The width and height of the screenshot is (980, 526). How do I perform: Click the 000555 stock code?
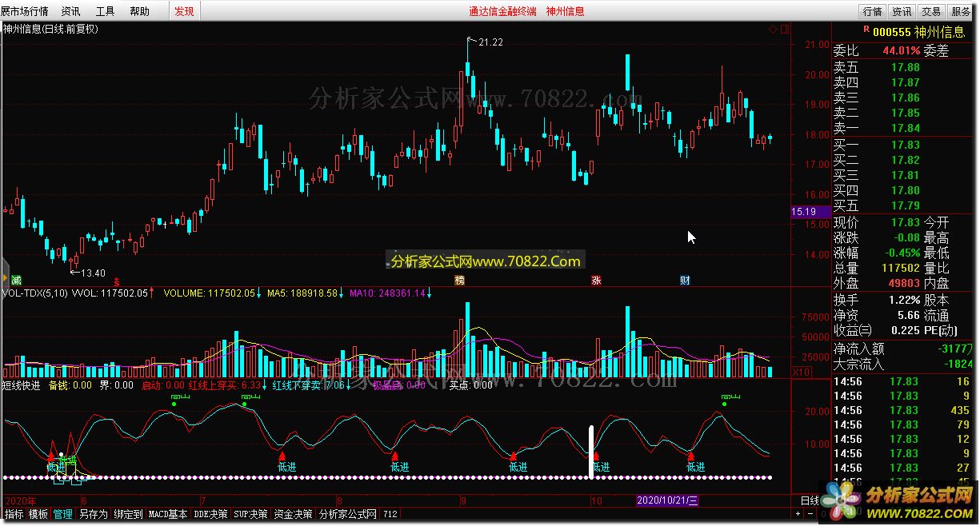(x=890, y=32)
